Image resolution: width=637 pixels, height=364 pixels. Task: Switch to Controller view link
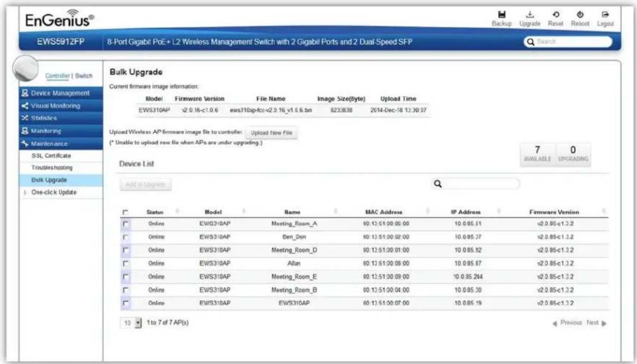57,76
